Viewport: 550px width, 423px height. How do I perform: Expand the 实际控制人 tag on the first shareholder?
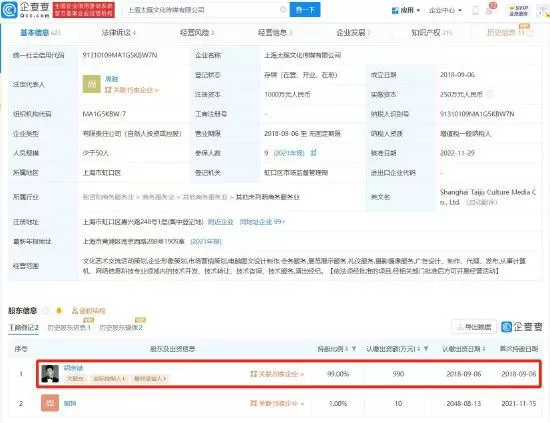[109, 379]
